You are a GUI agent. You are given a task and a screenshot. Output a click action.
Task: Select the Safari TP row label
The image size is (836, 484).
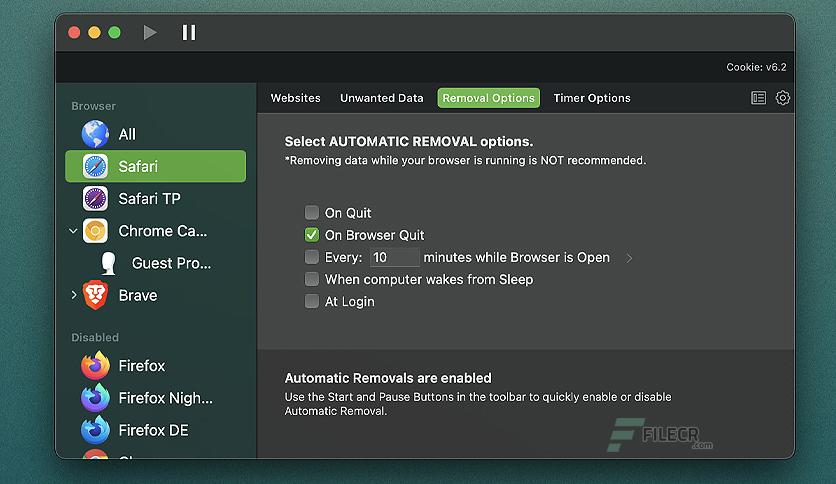click(x=149, y=199)
